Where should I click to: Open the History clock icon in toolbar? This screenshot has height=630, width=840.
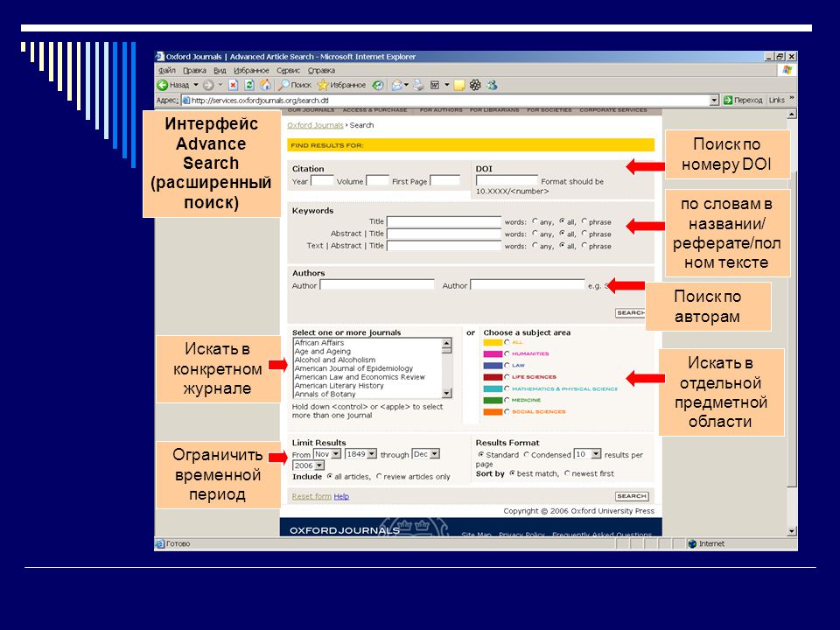[378, 85]
